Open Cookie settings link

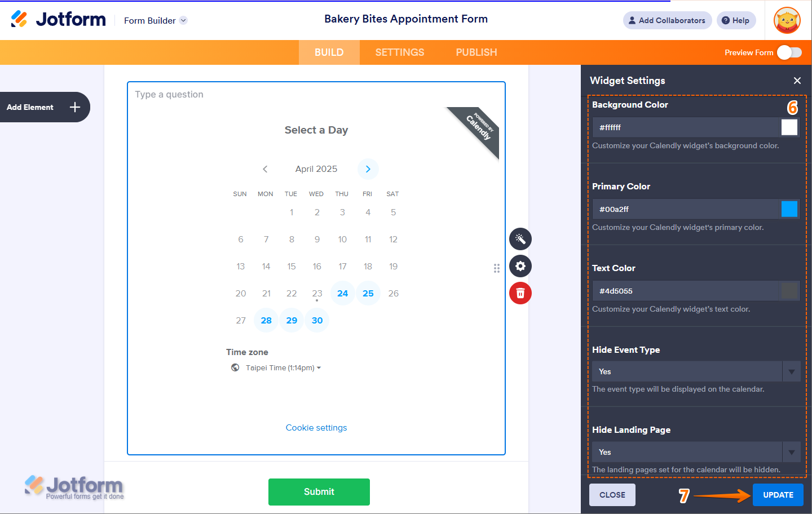[316, 428]
